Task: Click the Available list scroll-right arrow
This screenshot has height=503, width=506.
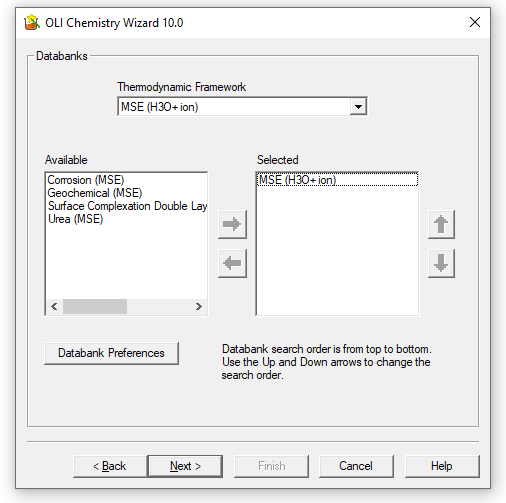Action: point(199,306)
